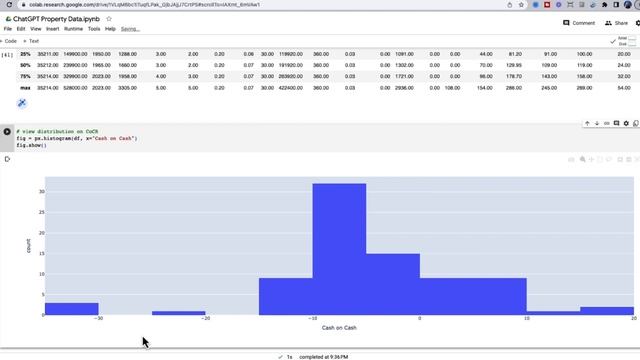The width and height of the screenshot is (640, 360).
Task: Click the 'count' y-axis label
Action: coord(28,246)
